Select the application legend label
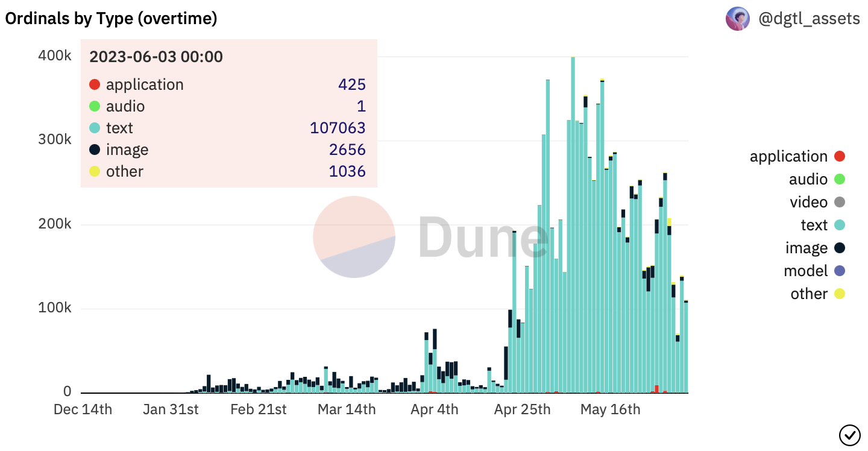The height and width of the screenshot is (451, 868). click(x=788, y=157)
